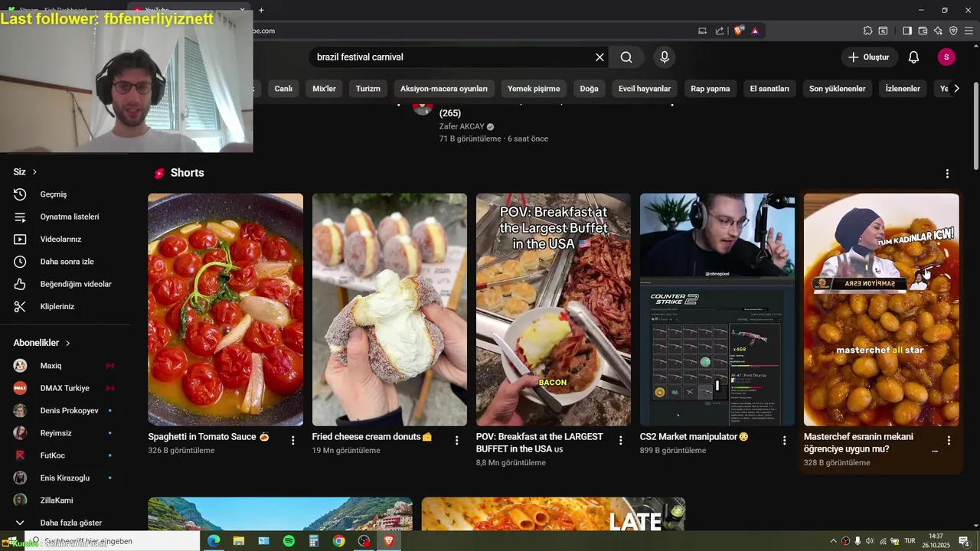The width and height of the screenshot is (980, 551).
Task: Advance filter chips with right arrow
Action: (x=956, y=89)
